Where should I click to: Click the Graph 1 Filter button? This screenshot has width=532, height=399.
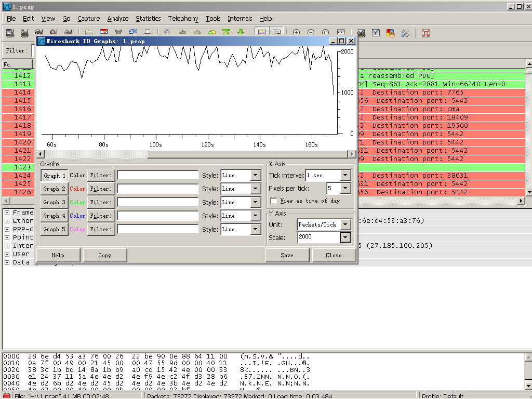click(x=101, y=176)
